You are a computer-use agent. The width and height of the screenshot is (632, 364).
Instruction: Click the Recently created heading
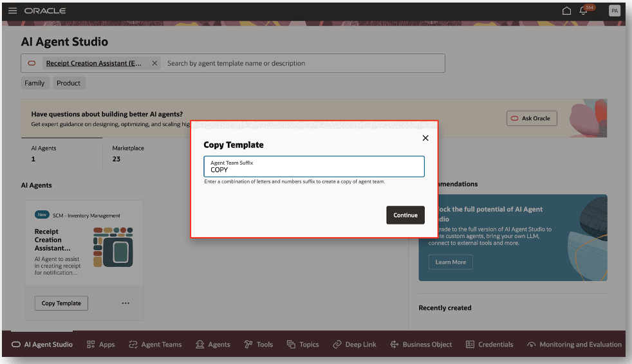click(445, 307)
